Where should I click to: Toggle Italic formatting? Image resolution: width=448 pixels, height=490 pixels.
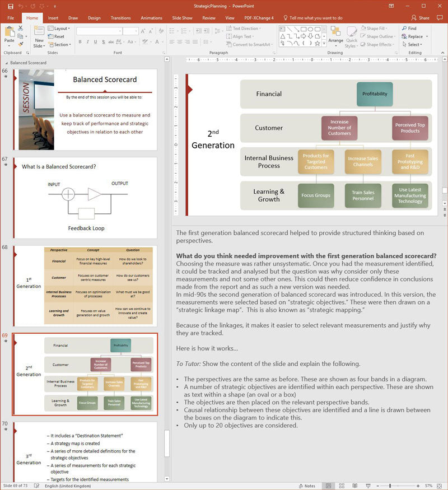[88, 42]
